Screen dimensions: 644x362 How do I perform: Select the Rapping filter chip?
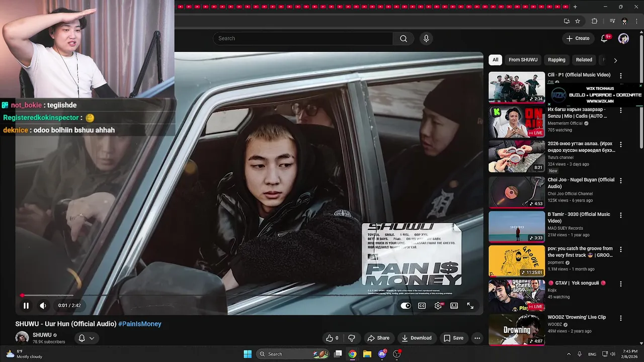(556, 60)
